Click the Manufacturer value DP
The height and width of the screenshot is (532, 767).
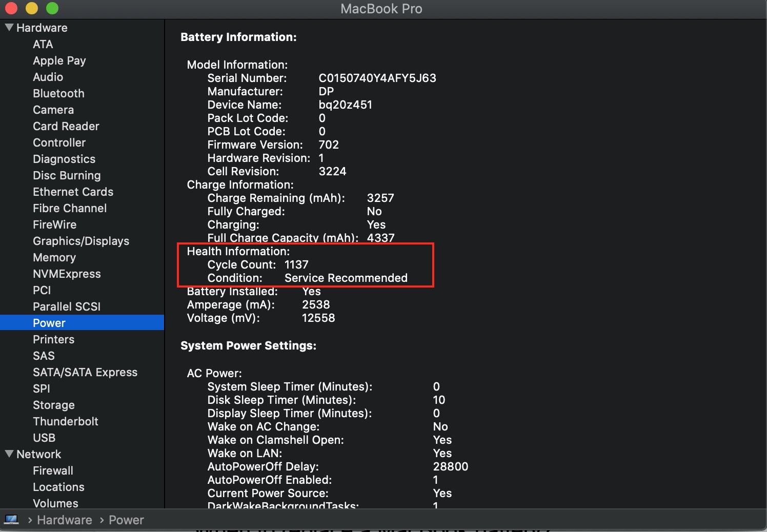[x=326, y=91]
